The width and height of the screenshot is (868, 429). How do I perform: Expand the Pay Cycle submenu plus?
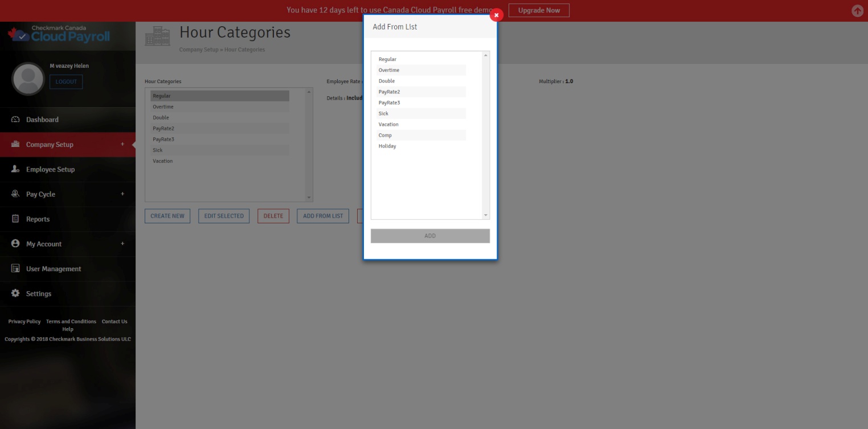[x=122, y=194]
